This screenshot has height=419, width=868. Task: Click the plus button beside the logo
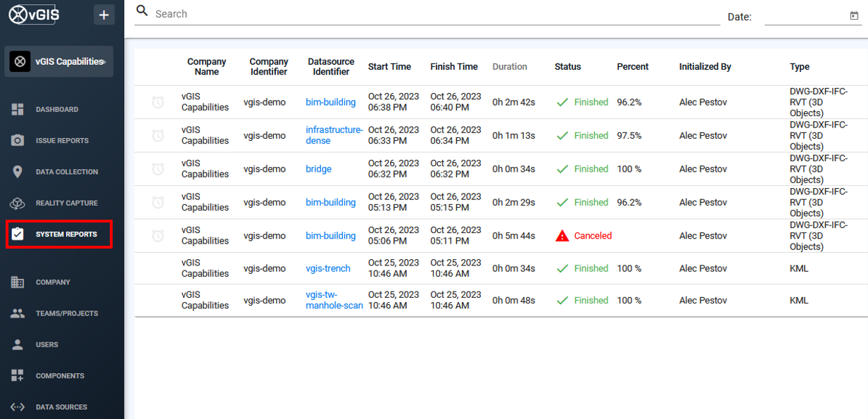[x=104, y=14]
